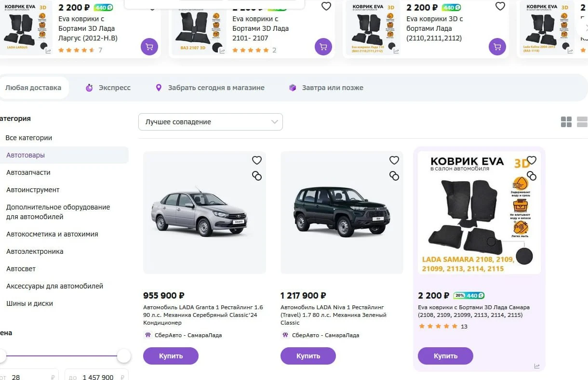
Task: Favorite the LADA Niva listing
Action: pyautogui.click(x=394, y=160)
